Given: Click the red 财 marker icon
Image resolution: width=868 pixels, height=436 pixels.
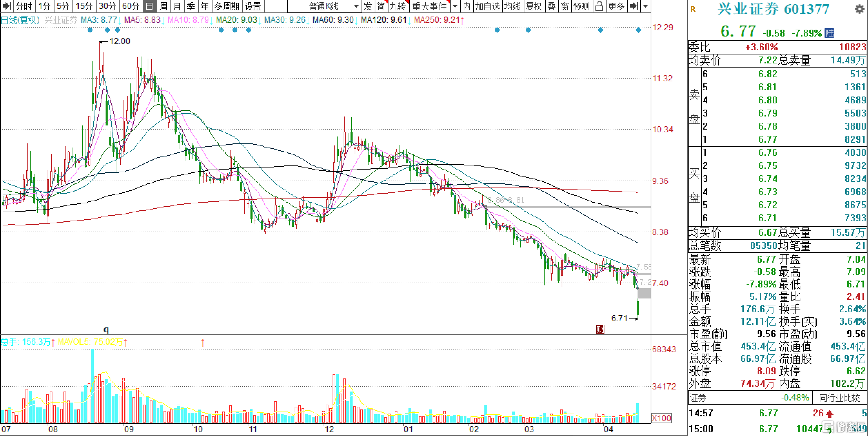Looking at the screenshot, I should coord(600,329).
